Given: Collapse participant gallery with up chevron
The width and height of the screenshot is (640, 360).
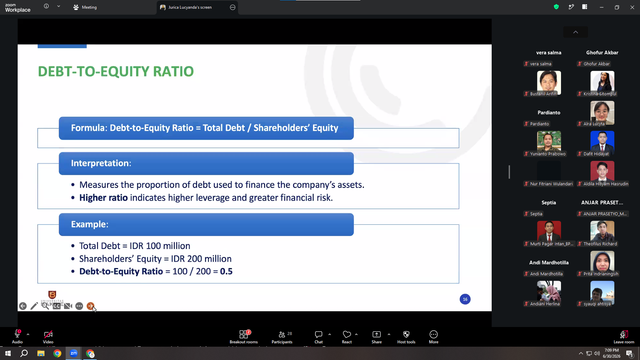Looking at the screenshot, I should click(576, 32).
